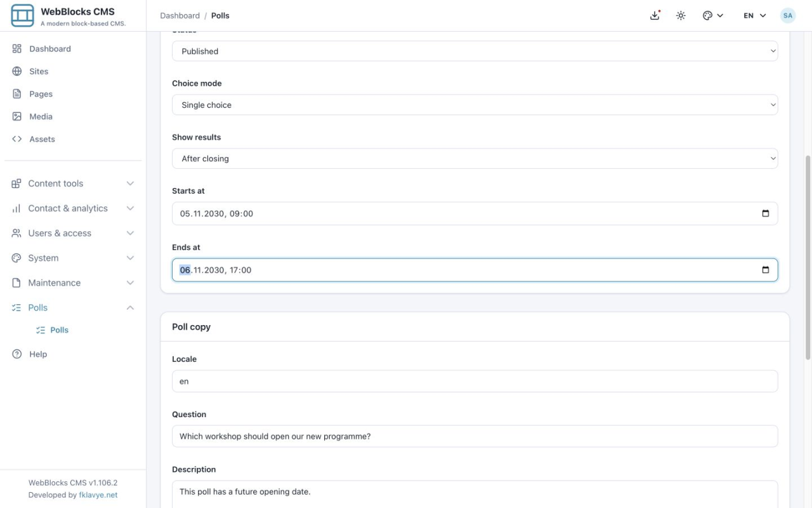
Task: Expand the Users & access chevron
Action: (130, 233)
